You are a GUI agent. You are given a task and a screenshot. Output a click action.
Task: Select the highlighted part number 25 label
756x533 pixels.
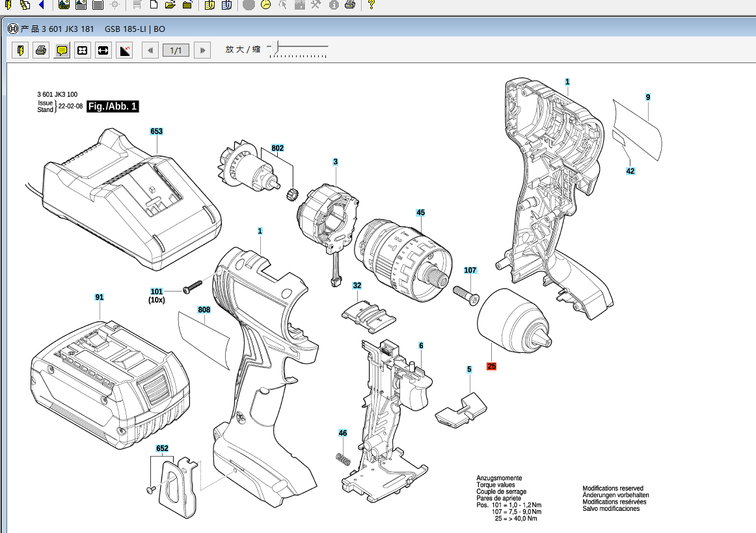[x=491, y=366]
